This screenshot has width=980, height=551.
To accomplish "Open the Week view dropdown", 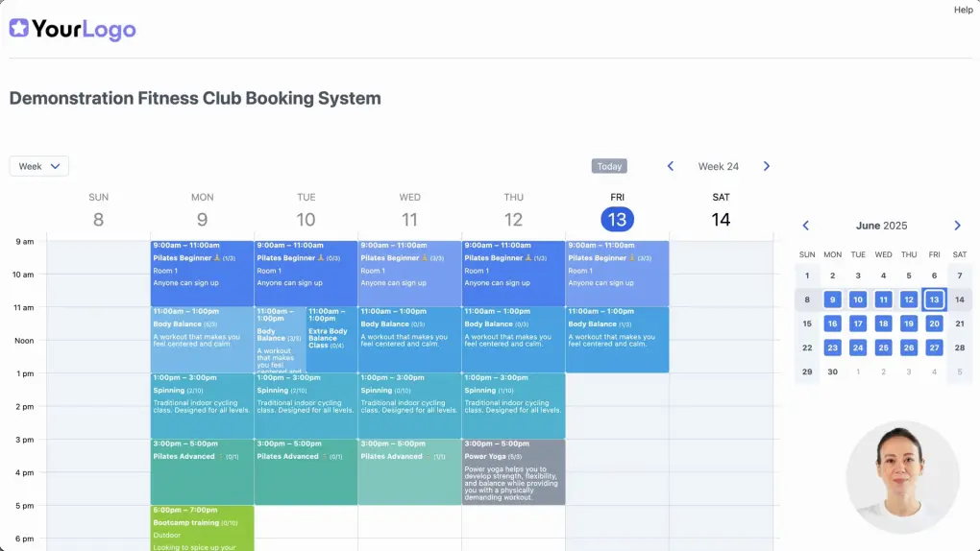I will click(x=39, y=166).
